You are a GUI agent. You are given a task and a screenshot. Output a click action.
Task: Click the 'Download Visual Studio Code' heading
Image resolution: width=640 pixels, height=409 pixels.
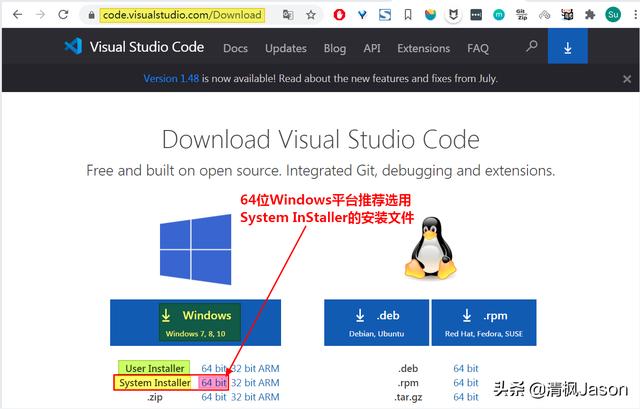321,140
